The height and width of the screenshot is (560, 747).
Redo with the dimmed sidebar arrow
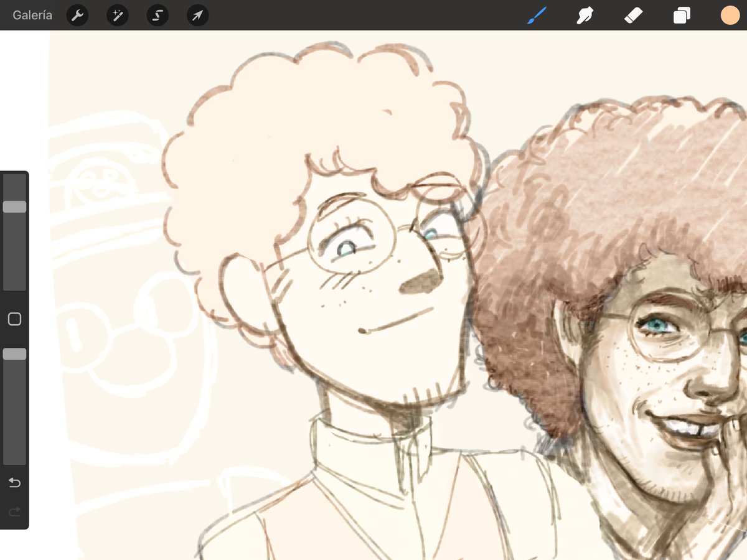click(x=14, y=511)
